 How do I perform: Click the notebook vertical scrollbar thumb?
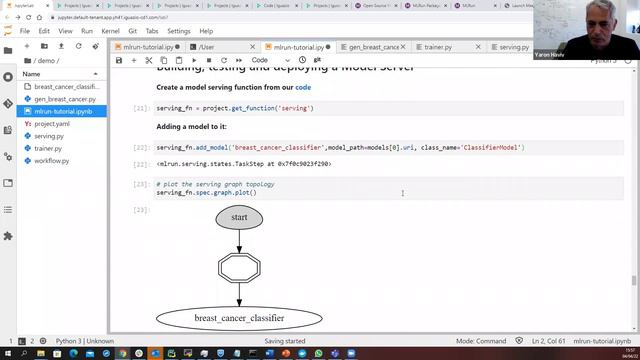point(634,280)
